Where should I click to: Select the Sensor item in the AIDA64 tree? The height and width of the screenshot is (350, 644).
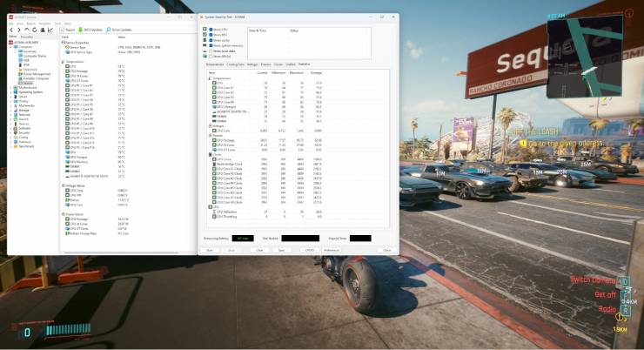pos(25,83)
